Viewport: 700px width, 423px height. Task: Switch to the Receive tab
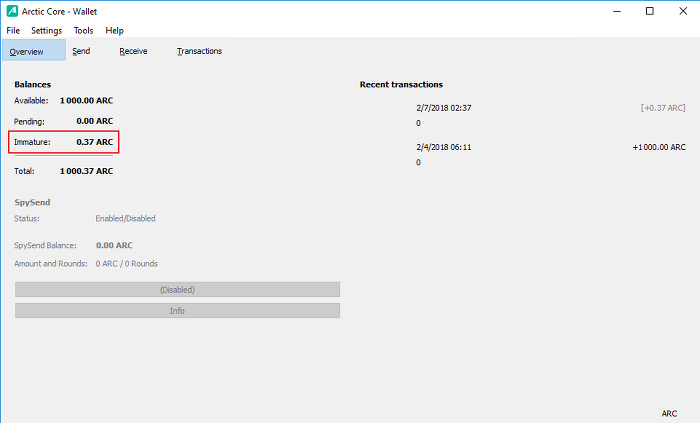tap(133, 51)
